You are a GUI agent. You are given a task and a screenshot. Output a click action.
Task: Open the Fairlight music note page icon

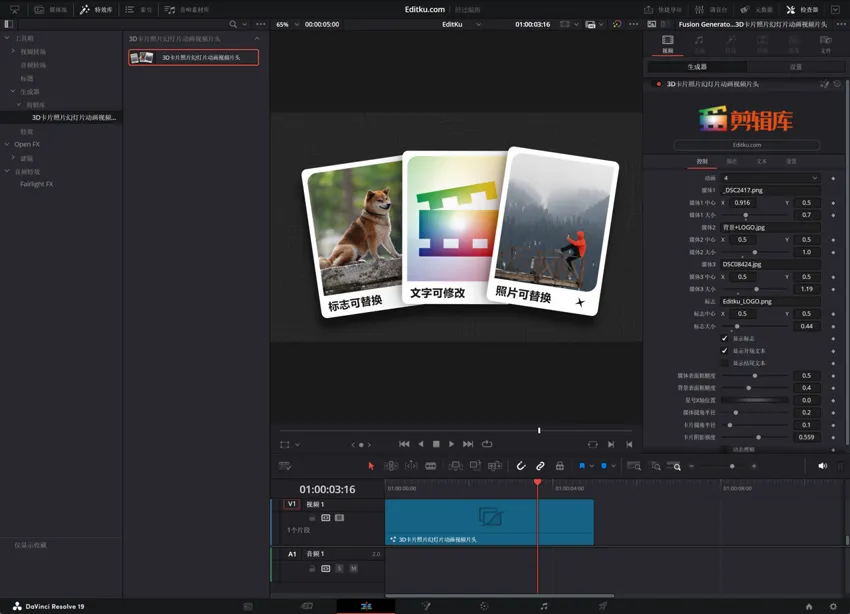click(544, 606)
